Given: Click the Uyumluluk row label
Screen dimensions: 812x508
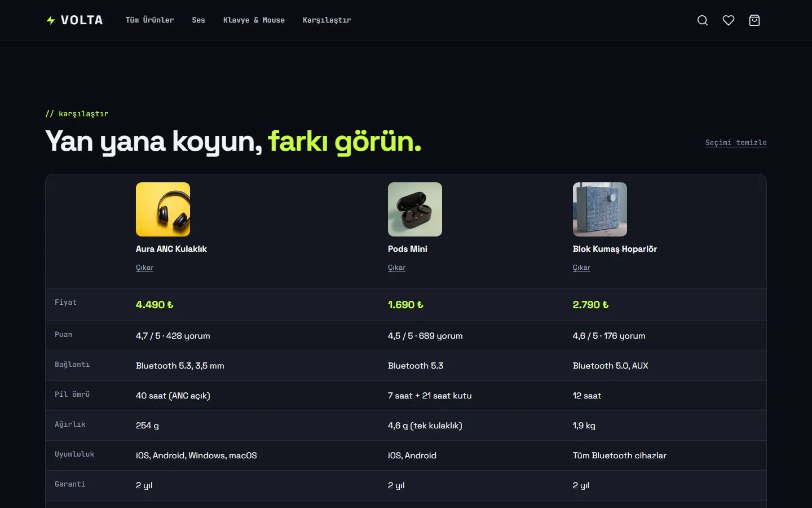Looking at the screenshot, I should click(x=74, y=454).
